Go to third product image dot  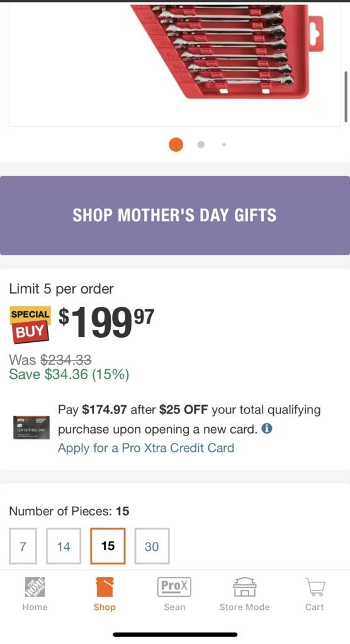point(224,144)
